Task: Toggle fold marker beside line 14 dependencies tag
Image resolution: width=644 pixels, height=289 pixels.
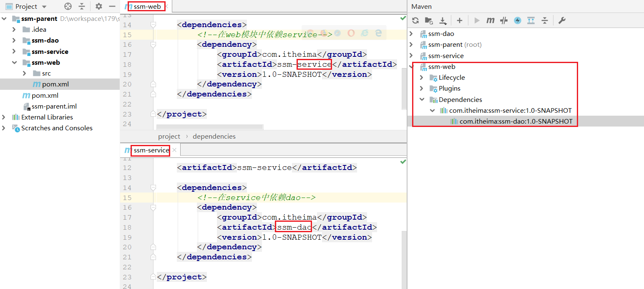Action: click(x=153, y=25)
